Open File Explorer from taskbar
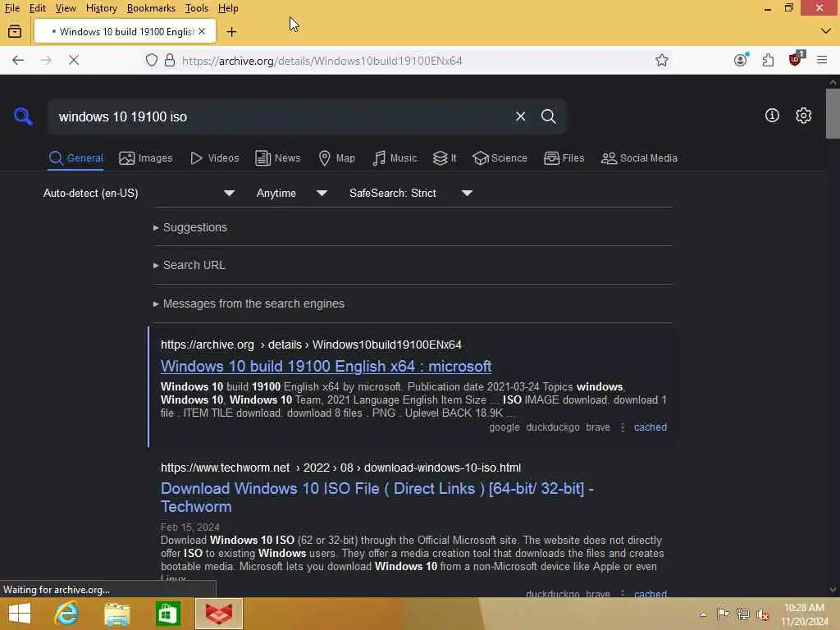 116,614
